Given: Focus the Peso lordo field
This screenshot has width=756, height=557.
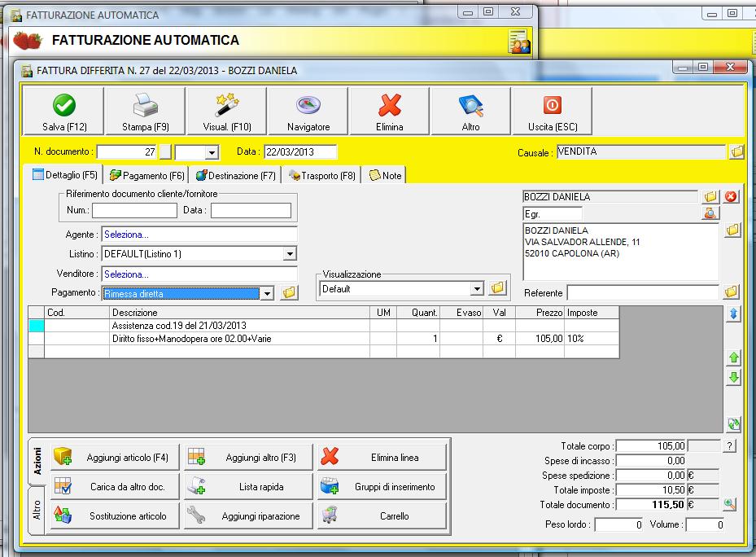Looking at the screenshot, I should click(618, 524).
